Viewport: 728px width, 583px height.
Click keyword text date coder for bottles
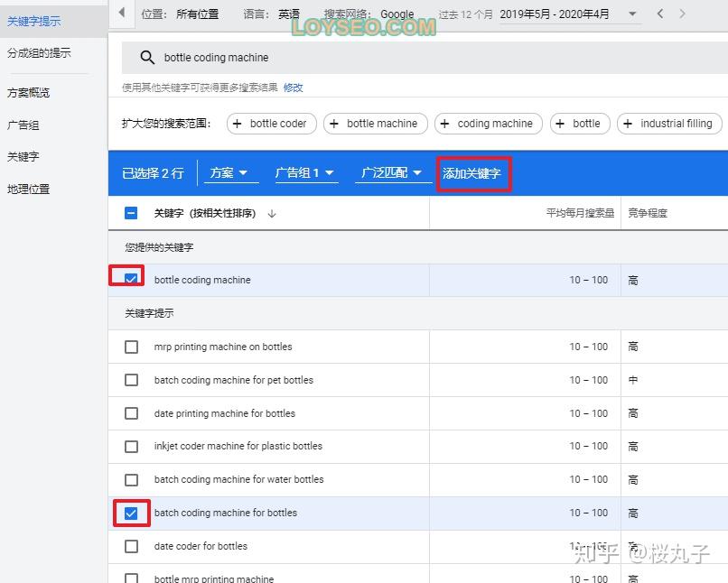pos(201,546)
